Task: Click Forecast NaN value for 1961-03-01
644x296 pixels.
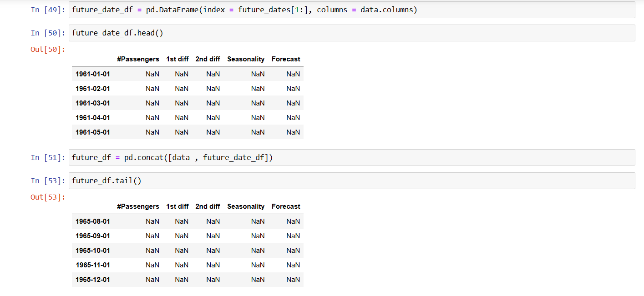Action: point(293,103)
